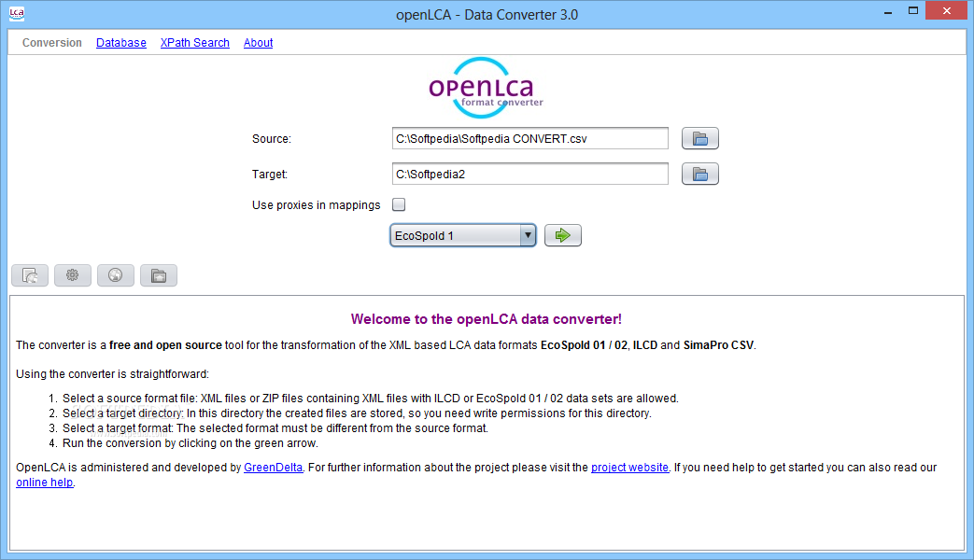Click the document-with-globe toolbar button

pos(30,275)
